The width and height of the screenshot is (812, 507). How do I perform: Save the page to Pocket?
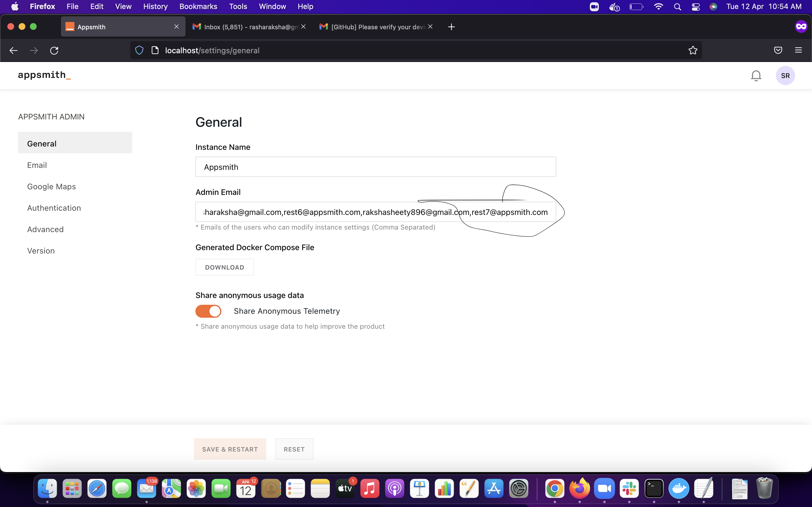tap(777, 50)
